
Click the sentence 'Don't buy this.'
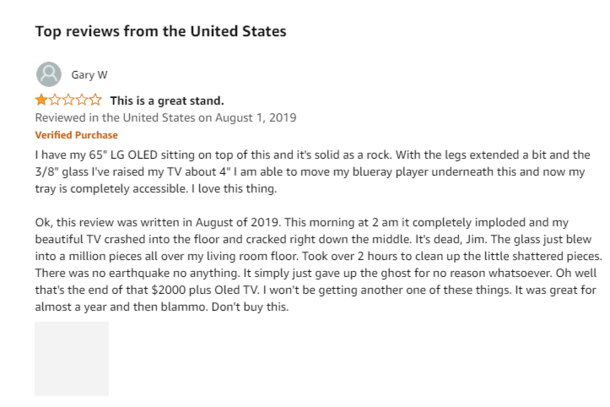coord(250,307)
